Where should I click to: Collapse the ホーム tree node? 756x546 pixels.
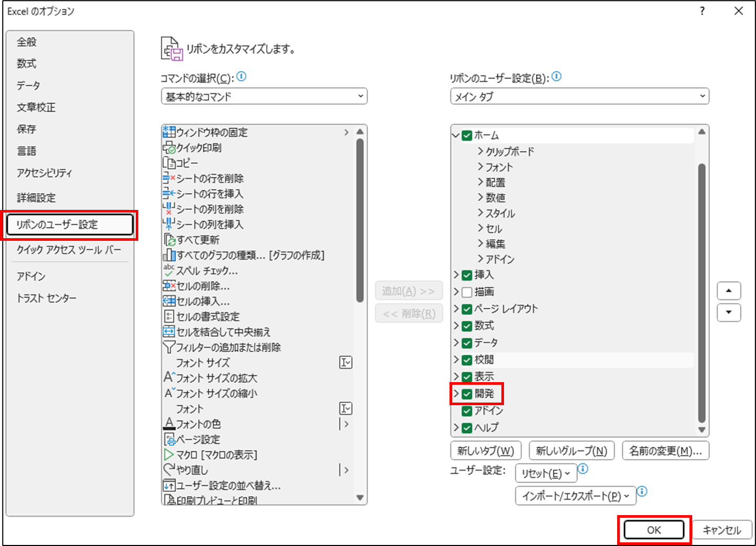[x=456, y=136]
